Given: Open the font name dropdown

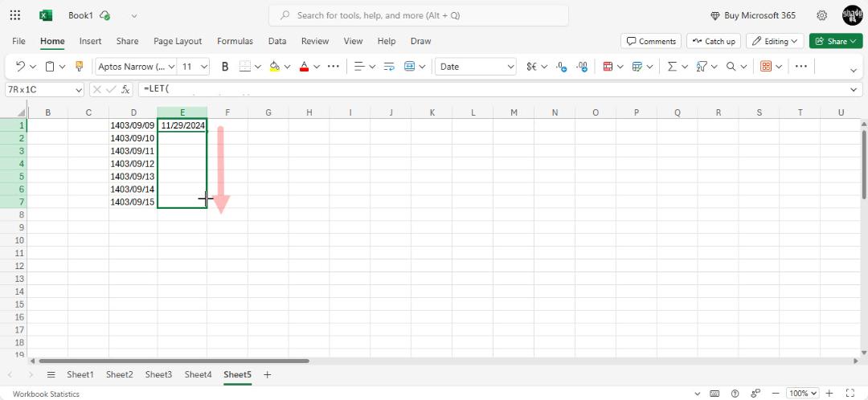Looking at the screenshot, I should (171, 67).
